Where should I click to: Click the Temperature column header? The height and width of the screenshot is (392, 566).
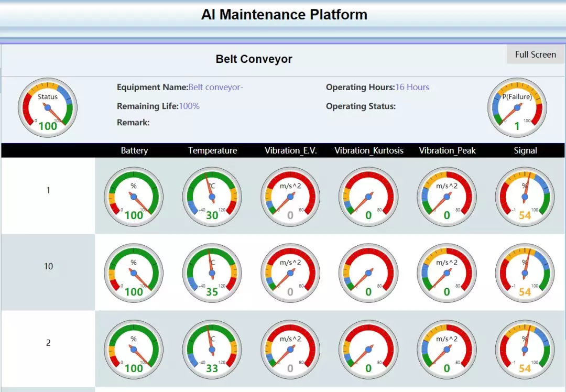(212, 150)
